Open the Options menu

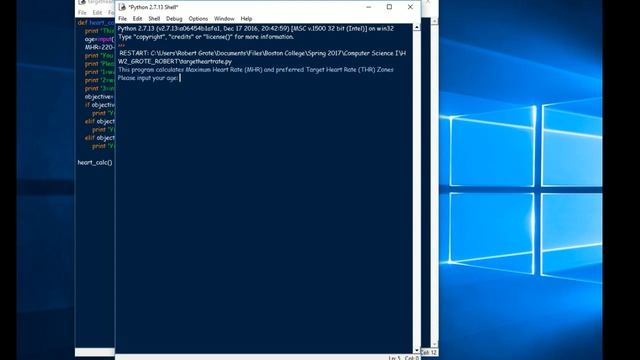[198, 19]
